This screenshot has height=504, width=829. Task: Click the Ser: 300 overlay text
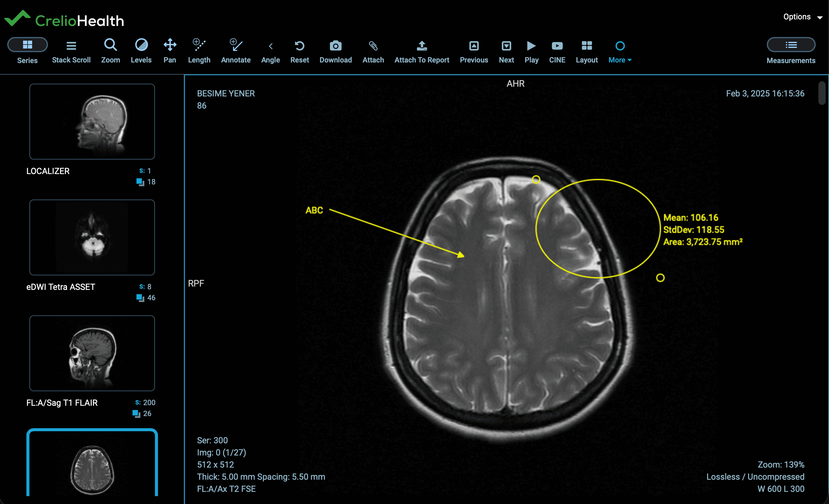pyautogui.click(x=212, y=440)
